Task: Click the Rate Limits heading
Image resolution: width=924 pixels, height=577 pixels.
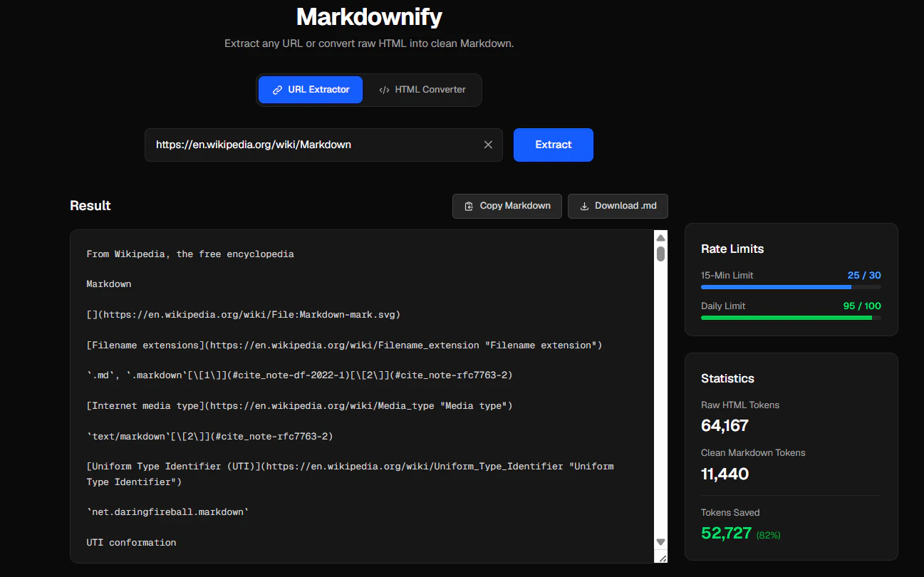Action: [732, 249]
